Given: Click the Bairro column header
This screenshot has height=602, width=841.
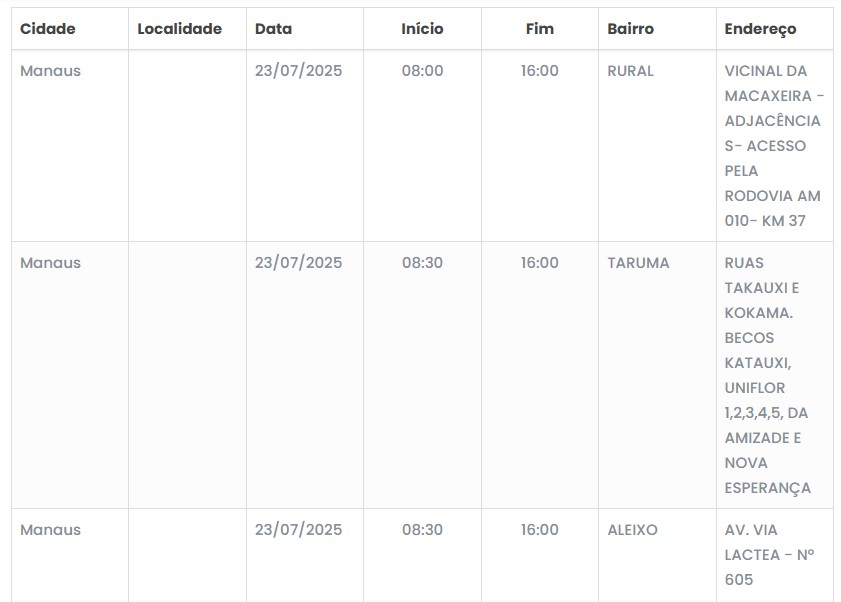Looking at the screenshot, I should coord(630,29).
